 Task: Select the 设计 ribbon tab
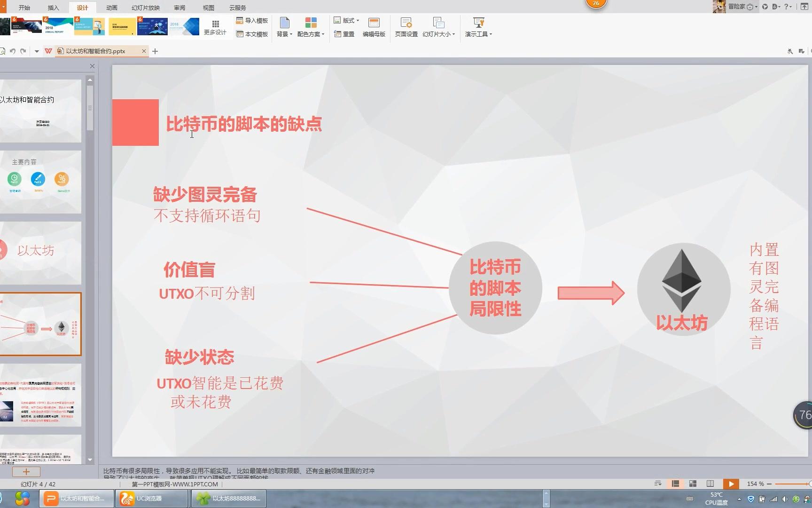pyautogui.click(x=83, y=8)
